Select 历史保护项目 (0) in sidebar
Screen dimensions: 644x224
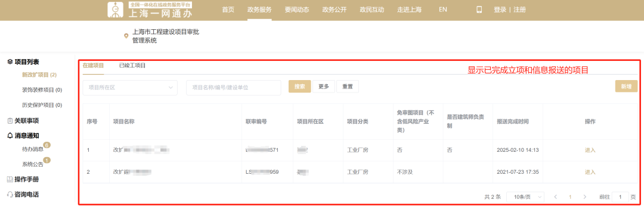(x=42, y=105)
